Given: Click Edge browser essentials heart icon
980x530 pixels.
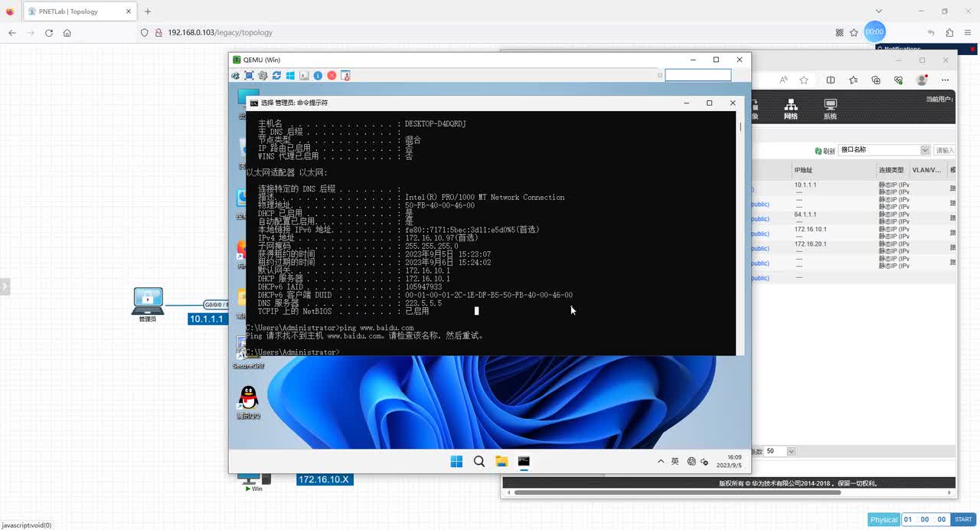Looking at the screenshot, I should (x=900, y=80).
